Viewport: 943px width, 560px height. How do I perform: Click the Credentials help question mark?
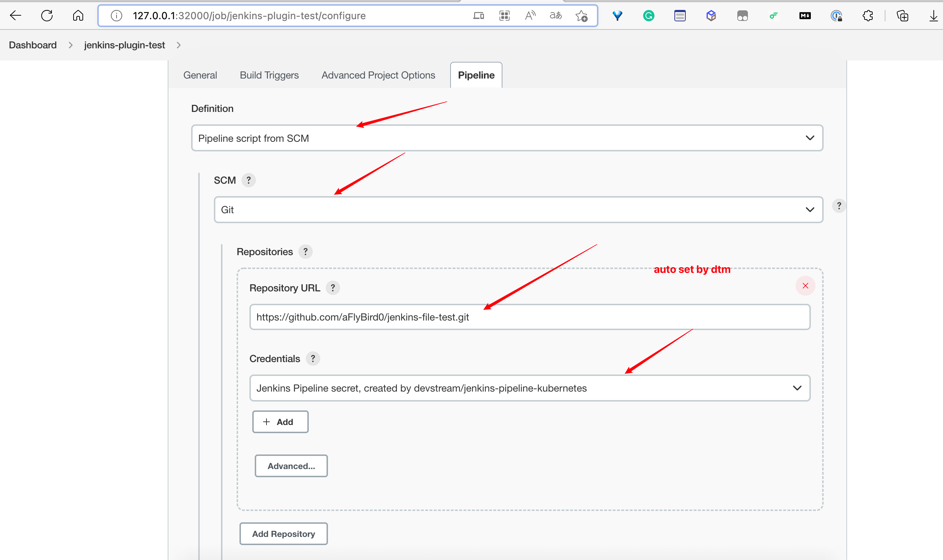tap(312, 359)
